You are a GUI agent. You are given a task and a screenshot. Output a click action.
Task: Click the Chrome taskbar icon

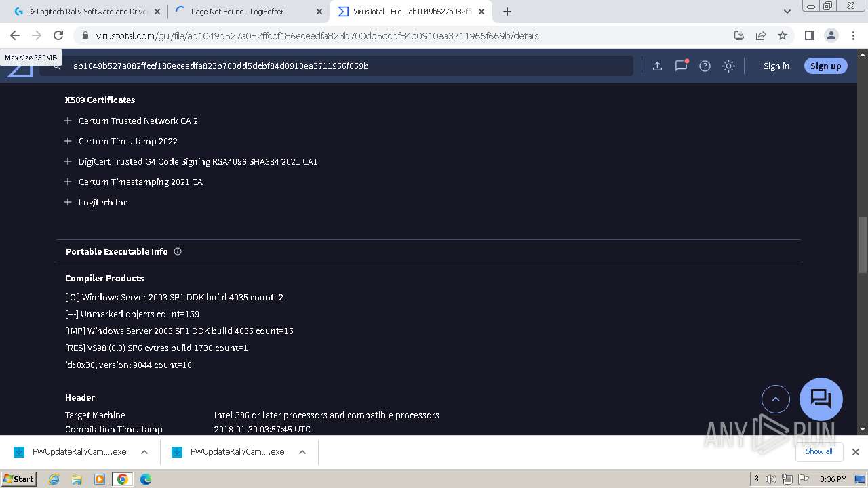(x=123, y=479)
